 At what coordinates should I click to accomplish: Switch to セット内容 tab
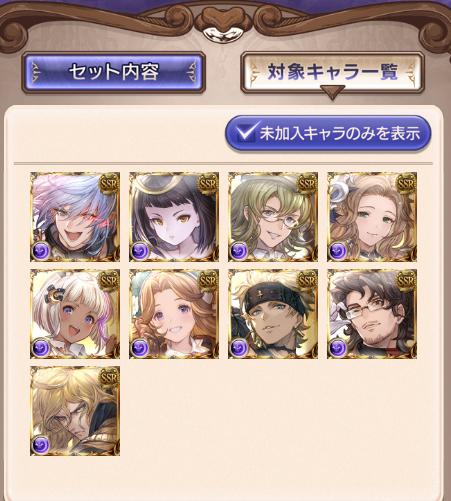113,72
